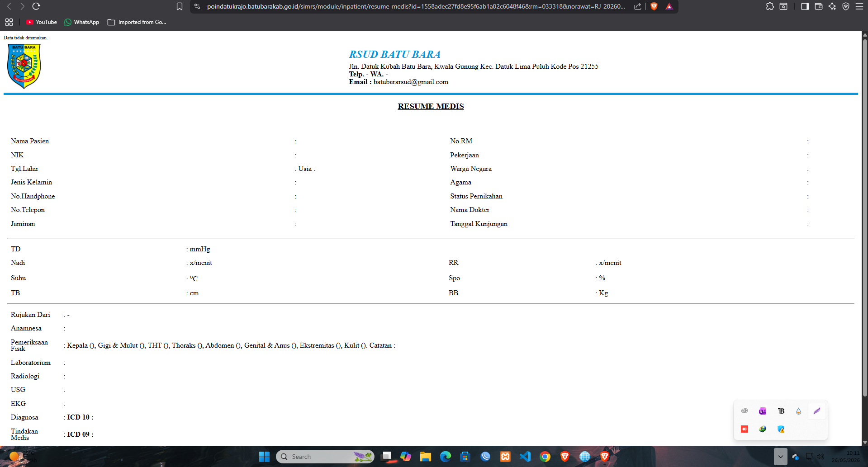The height and width of the screenshot is (467, 868).
Task: Open Creative Cloud icon in the tray overflow
Action: point(745,411)
